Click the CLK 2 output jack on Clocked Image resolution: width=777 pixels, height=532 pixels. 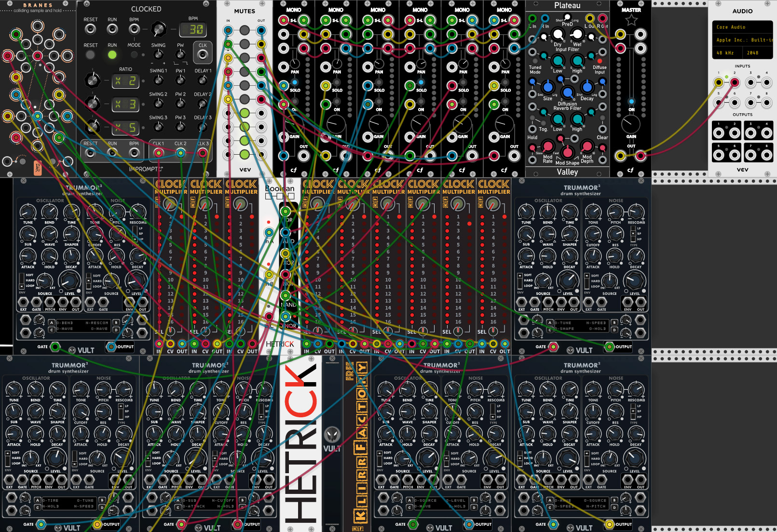coord(180,153)
